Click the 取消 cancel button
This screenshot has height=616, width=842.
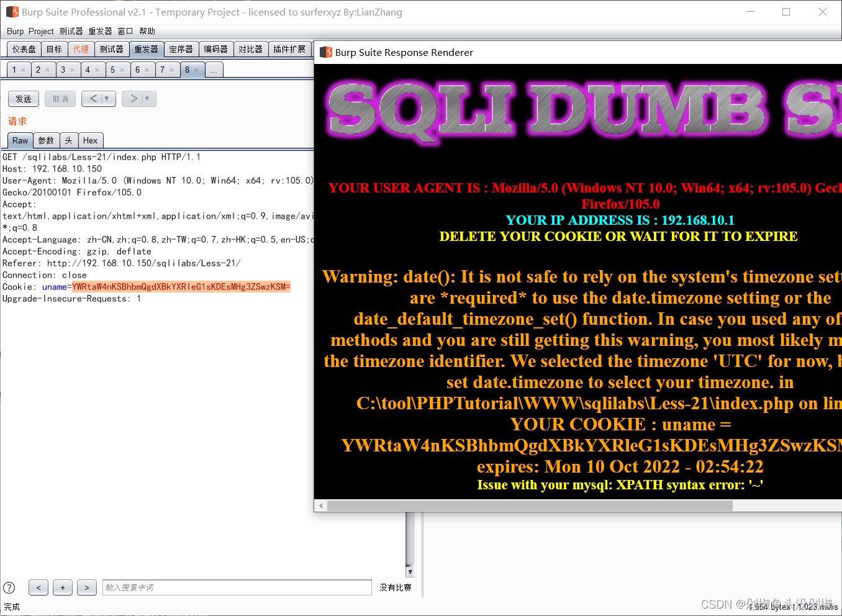click(60, 99)
